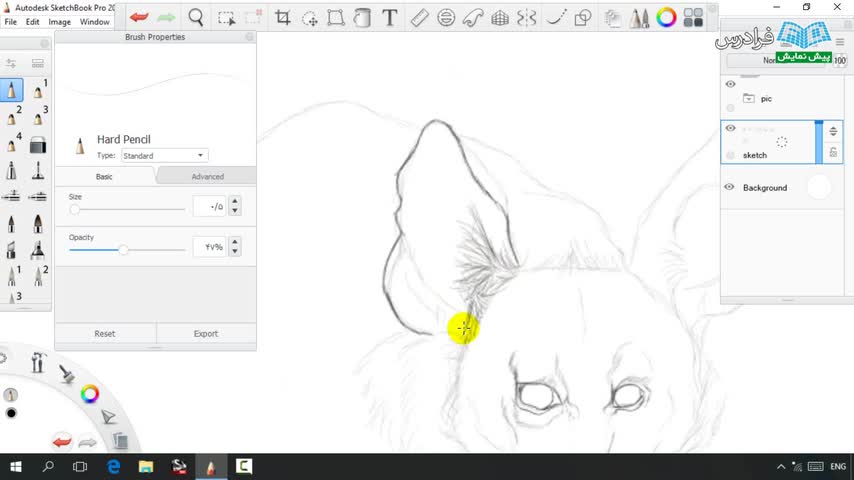Click the Export button
The width and height of the screenshot is (854, 480).
205,334
